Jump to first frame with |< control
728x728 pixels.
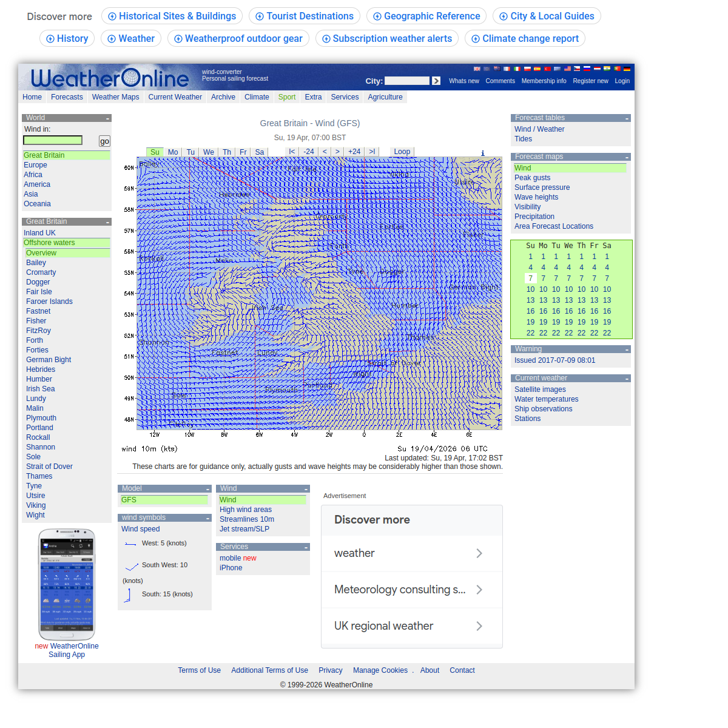click(x=292, y=152)
